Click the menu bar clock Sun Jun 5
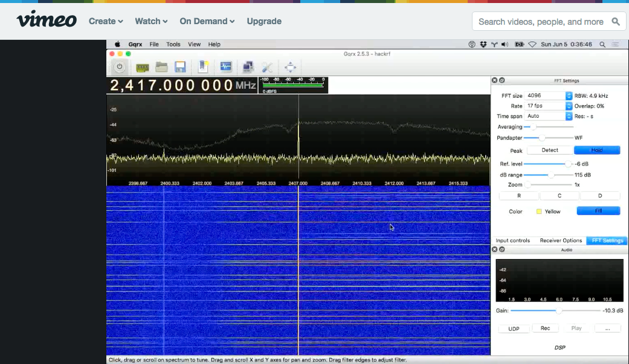 [566, 45]
